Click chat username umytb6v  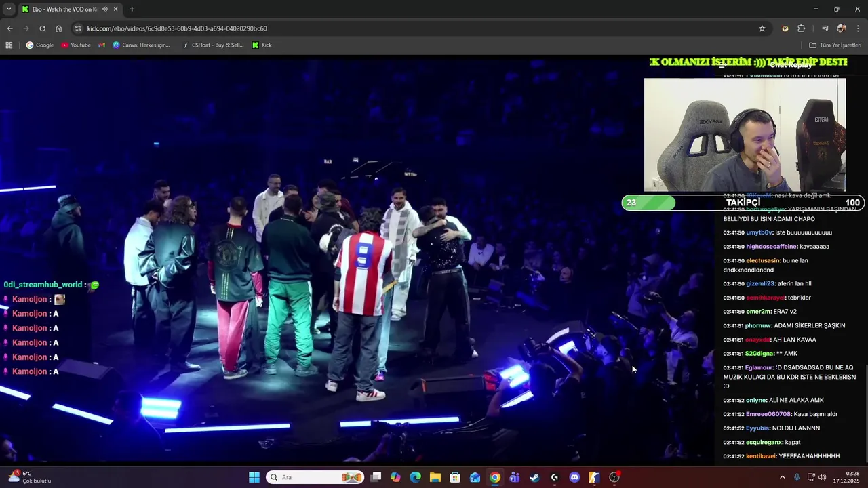pos(759,232)
